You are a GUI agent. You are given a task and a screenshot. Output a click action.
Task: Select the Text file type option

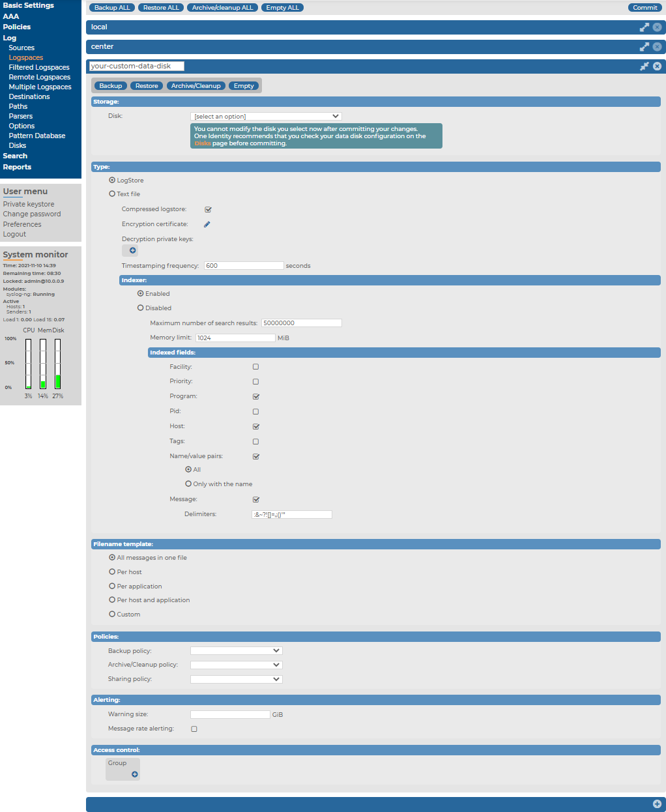click(112, 194)
